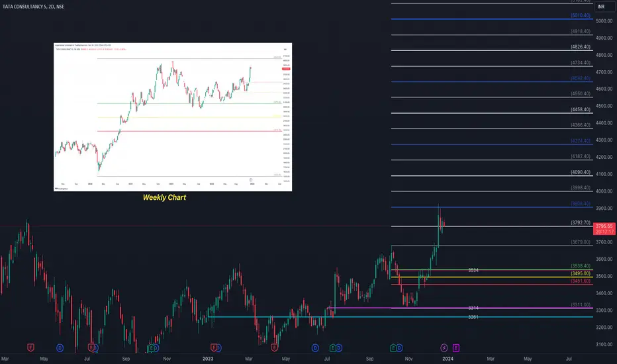Click the dividend marker above the Nov 2023 label
The width and height of the screenshot is (617, 364).
tap(399, 348)
